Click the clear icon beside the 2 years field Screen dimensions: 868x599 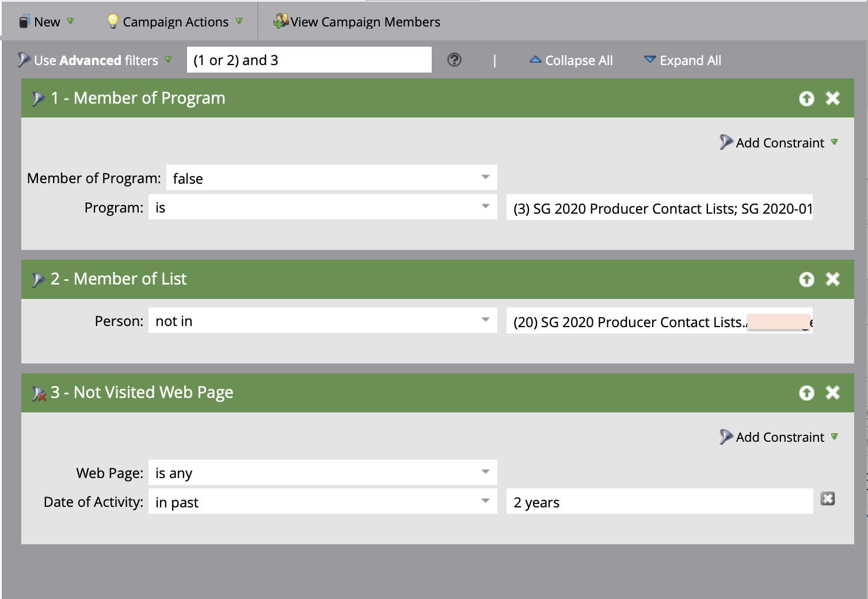(828, 499)
